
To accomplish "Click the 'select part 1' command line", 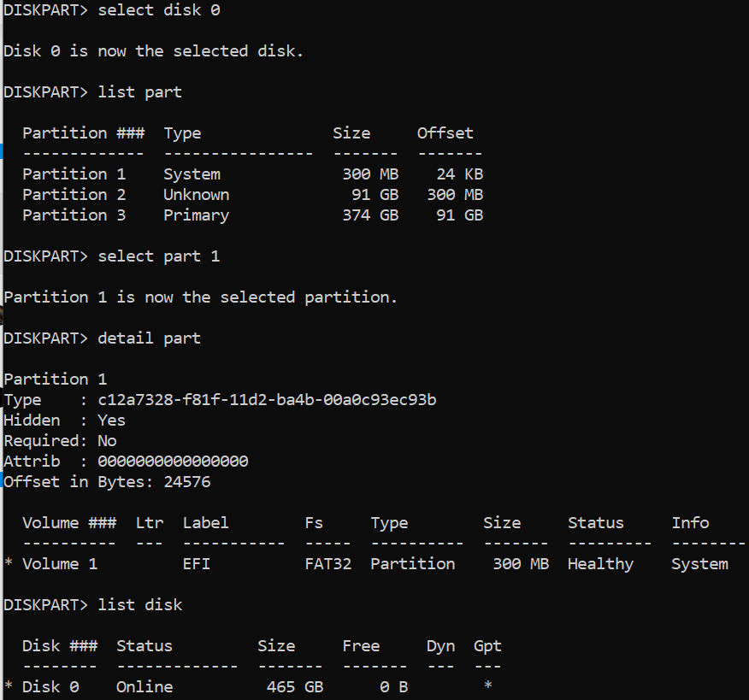I will [112, 256].
